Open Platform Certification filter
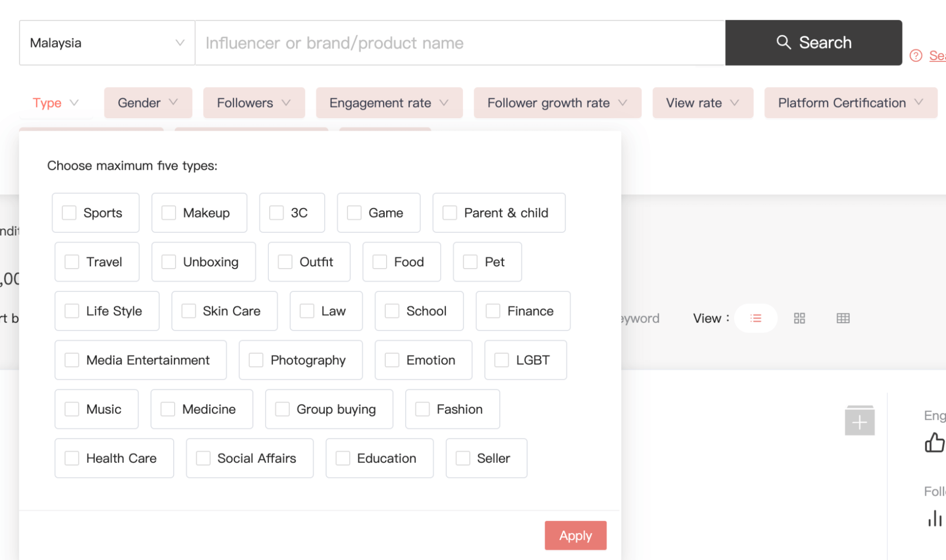 [850, 103]
